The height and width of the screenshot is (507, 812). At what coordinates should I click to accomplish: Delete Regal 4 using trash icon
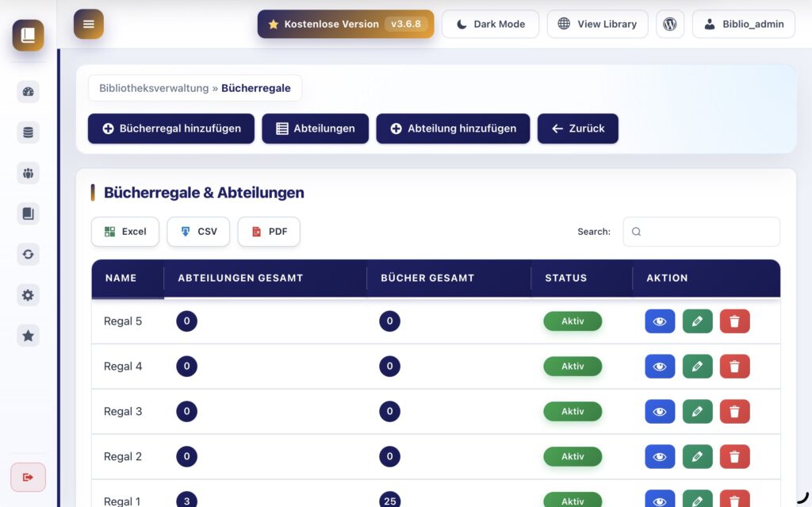[x=734, y=367]
